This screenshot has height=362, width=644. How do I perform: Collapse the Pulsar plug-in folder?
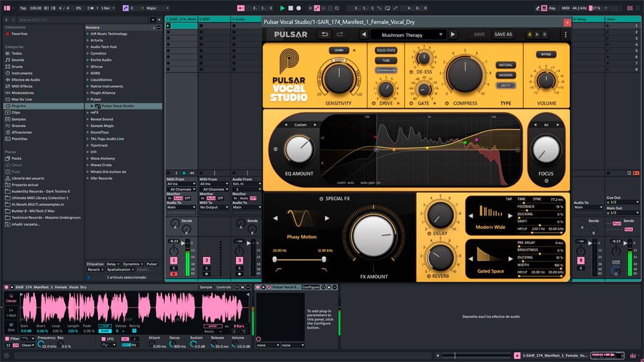click(87, 99)
